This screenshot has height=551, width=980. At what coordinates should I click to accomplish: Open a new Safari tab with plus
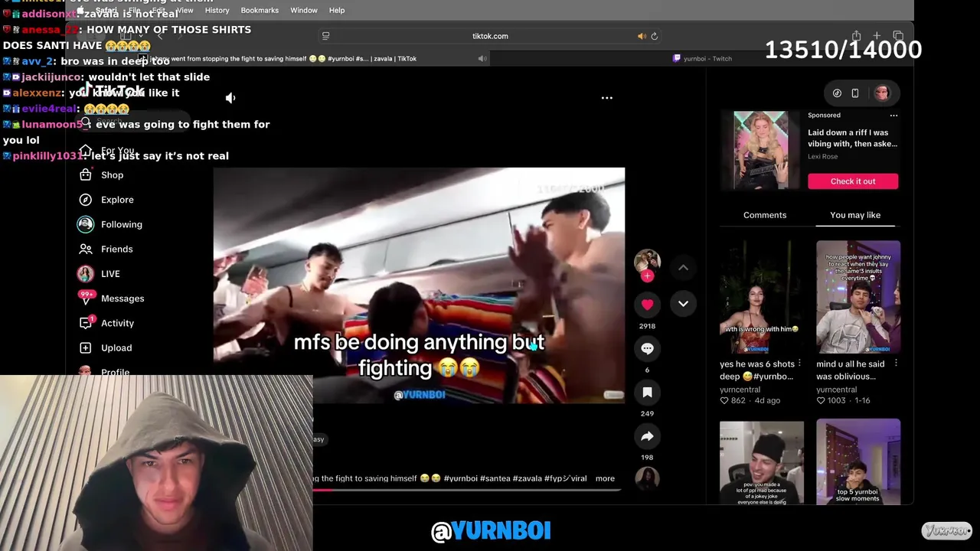pyautogui.click(x=877, y=36)
